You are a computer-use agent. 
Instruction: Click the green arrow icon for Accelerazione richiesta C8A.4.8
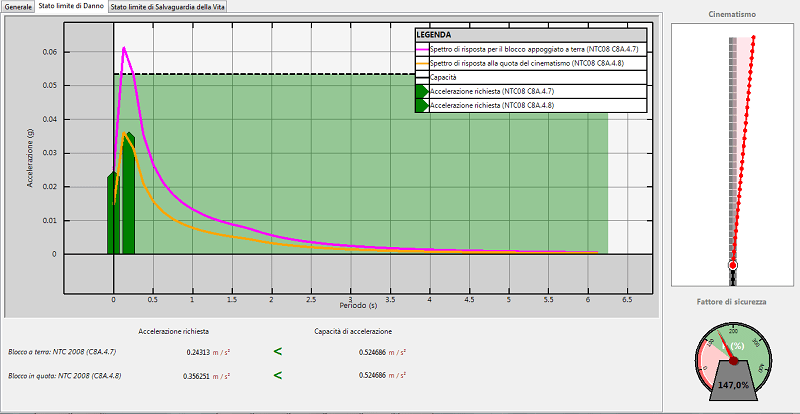point(422,105)
